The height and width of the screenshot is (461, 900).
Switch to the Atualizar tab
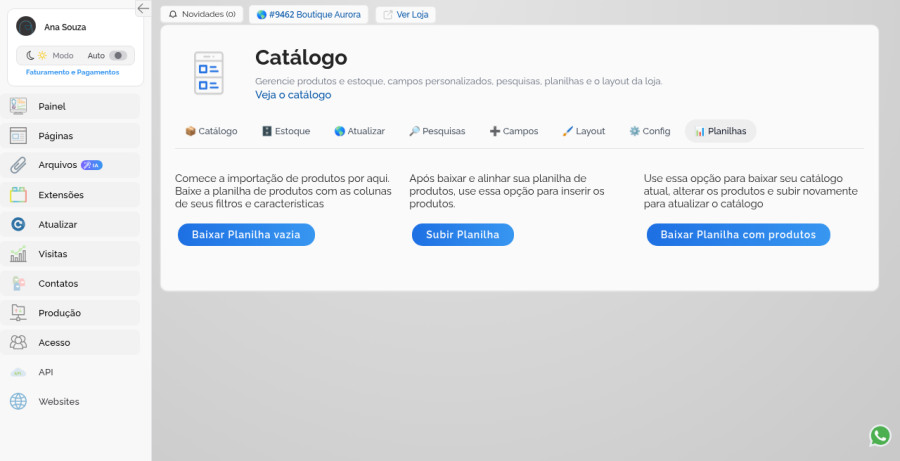pyautogui.click(x=359, y=131)
